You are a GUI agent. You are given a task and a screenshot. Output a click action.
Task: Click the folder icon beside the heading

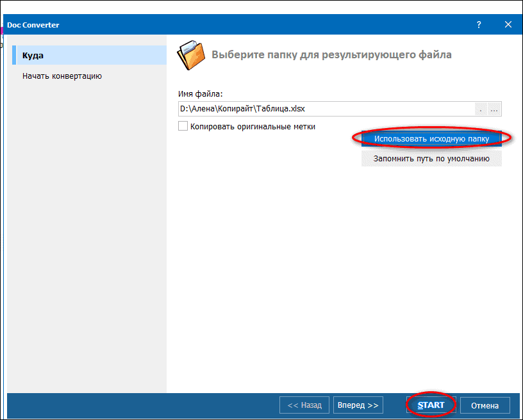tap(190, 55)
